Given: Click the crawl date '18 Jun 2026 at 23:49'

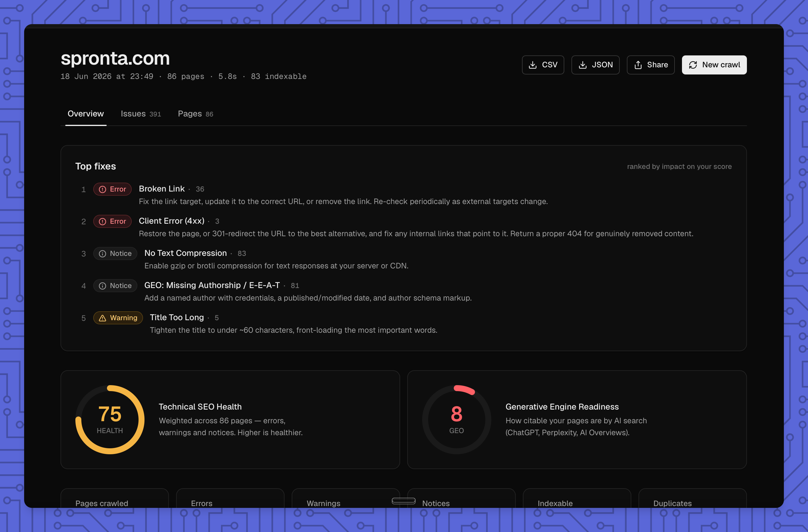Looking at the screenshot, I should [x=107, y=76].
